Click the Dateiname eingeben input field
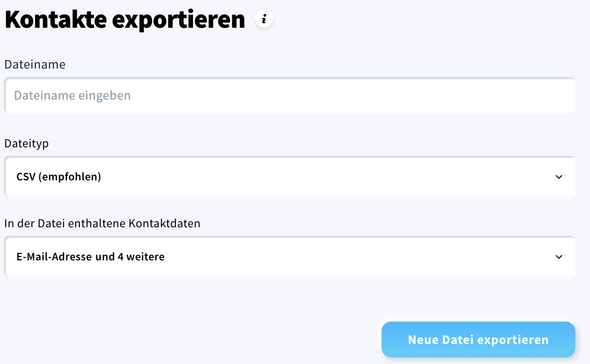590x364 pixels. [286, 95]
